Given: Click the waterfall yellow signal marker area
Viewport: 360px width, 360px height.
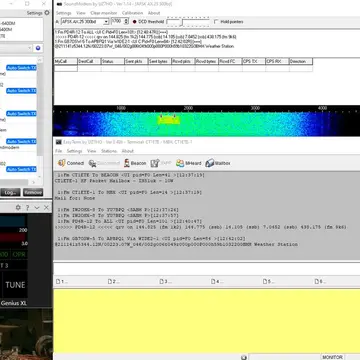Looking at the screenshot, I should (168, 119).
